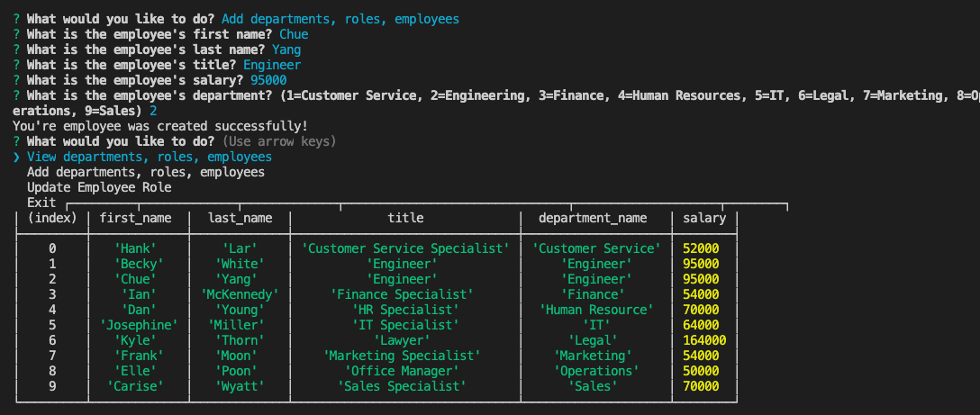The image size is (980, 415).
Task: Click Ian McKennedy's salary value 54000
Action: 701,294
